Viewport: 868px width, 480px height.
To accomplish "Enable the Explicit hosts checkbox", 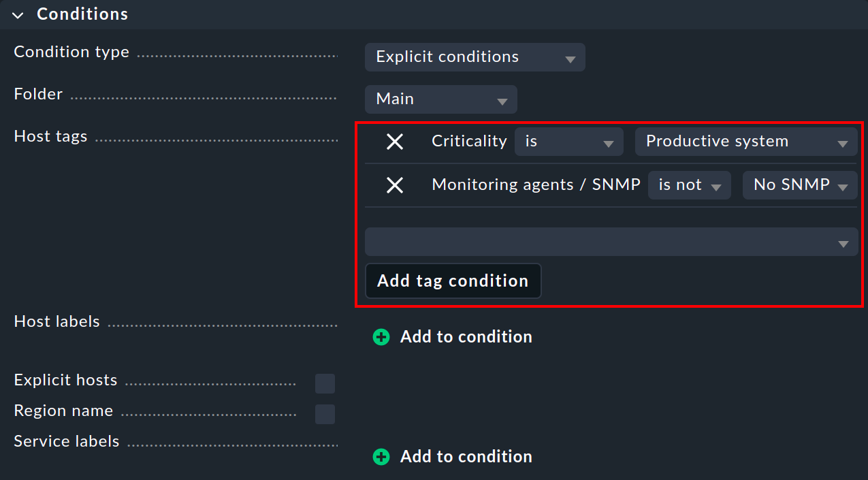I will click(x=325, y=383).
